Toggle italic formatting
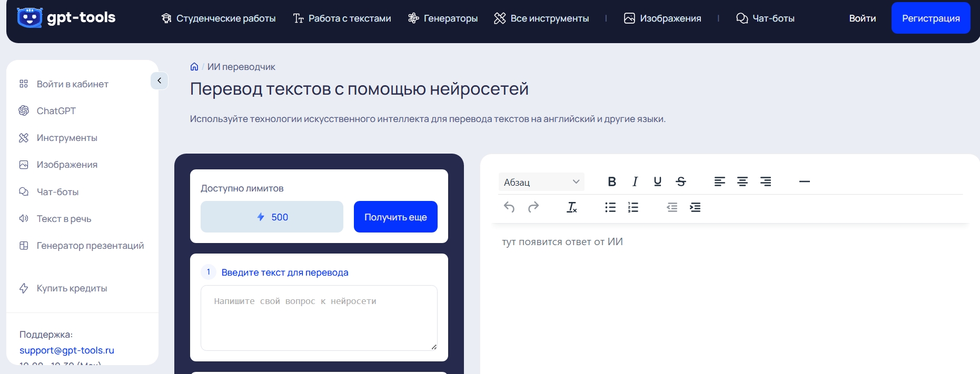Image resolution: width=980 pixels, height=374 pixels. 635,181
